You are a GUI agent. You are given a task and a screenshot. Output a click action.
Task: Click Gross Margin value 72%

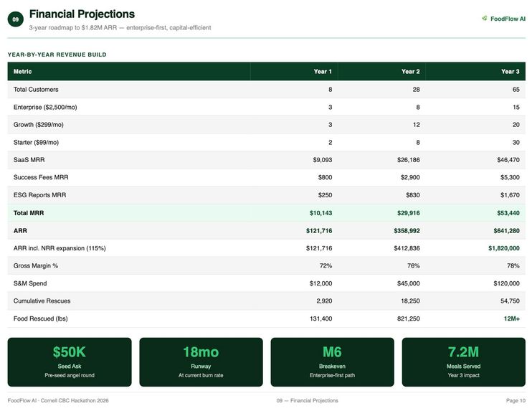(x=326, y=265)
